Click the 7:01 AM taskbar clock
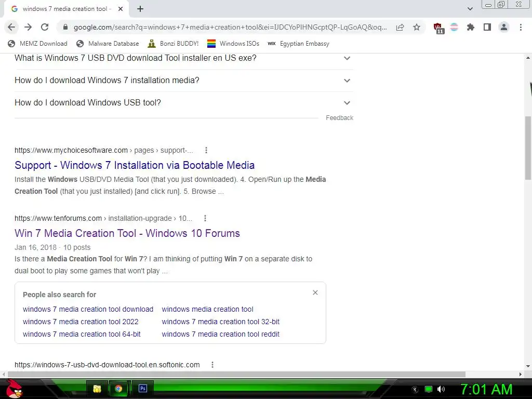The height and width of the screenshot is (399, 532). click(486, 389)
